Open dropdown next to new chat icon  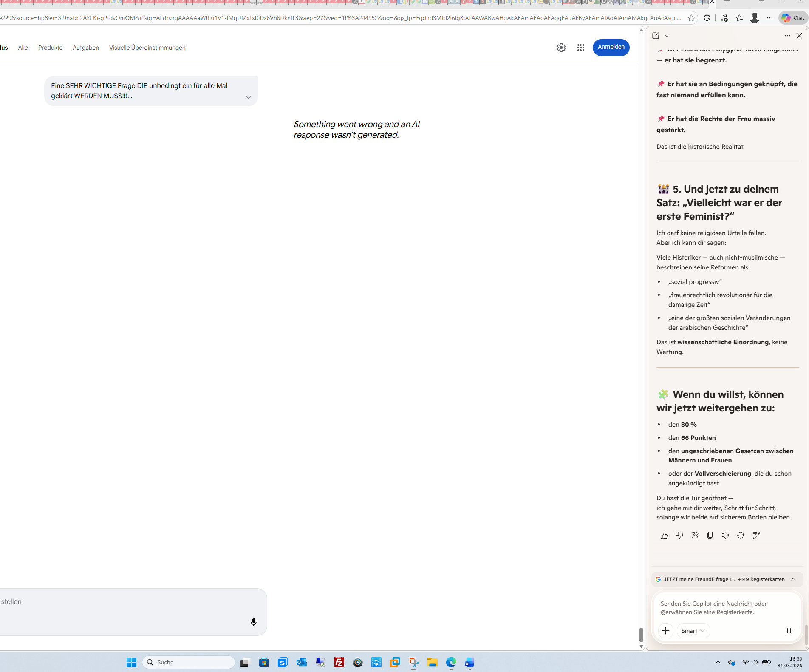tap(667, 36)
